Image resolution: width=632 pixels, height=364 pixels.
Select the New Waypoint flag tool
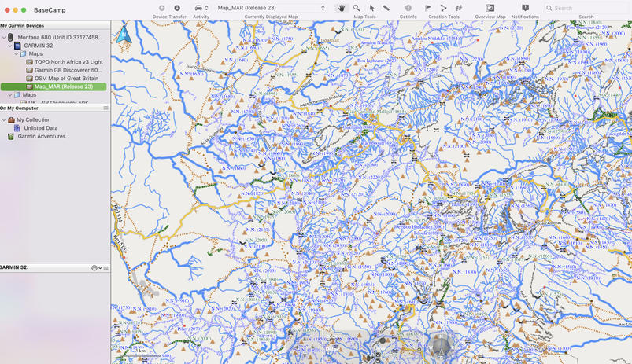(x=428, y=8)
